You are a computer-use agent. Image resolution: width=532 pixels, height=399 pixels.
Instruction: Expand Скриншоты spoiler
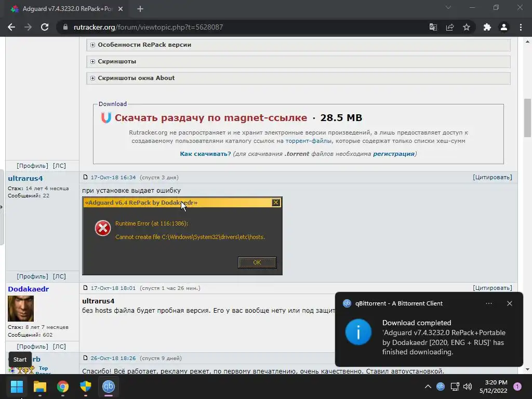[x=299, y=61]
